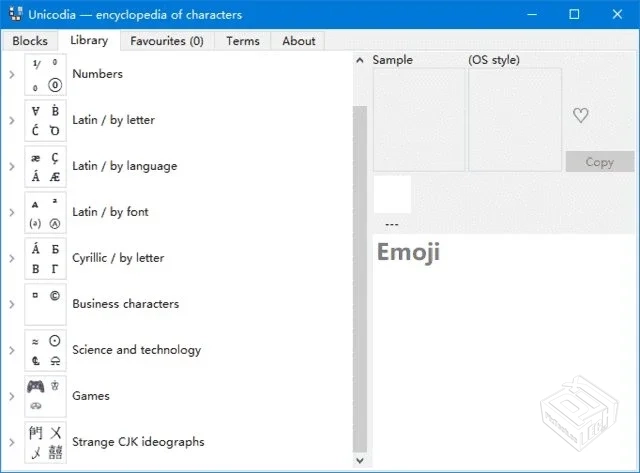Click the Sample label
Screen dimensions: 640x473
click(x=392, y=60)
